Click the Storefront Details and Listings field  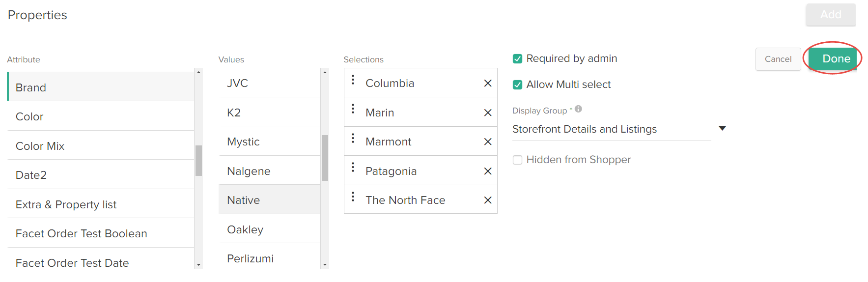[x=612, y=129]
